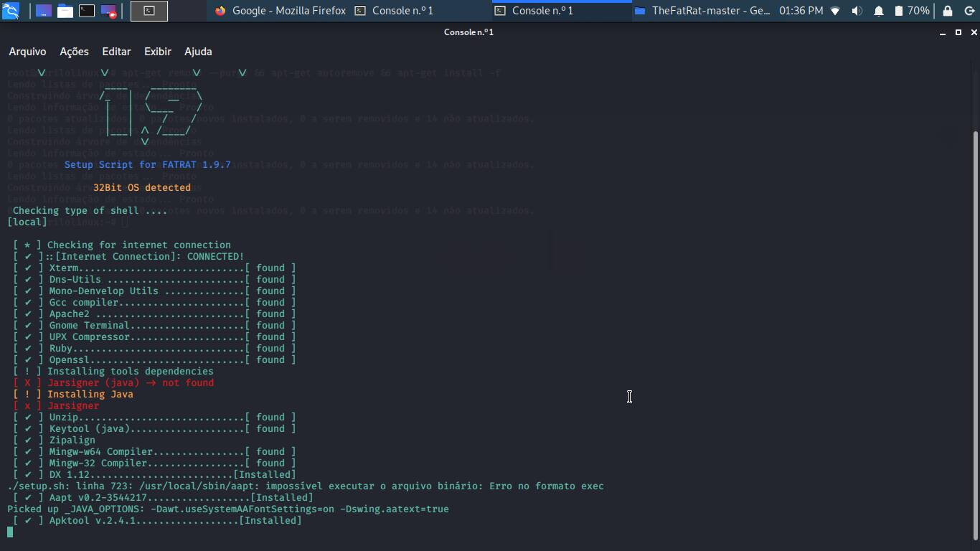The height and width of the screenshot is (551, 980).
Task: Click the 'Mono-Denvelop Utils' line
Action: pyautogui.click(x=154, y=291)
